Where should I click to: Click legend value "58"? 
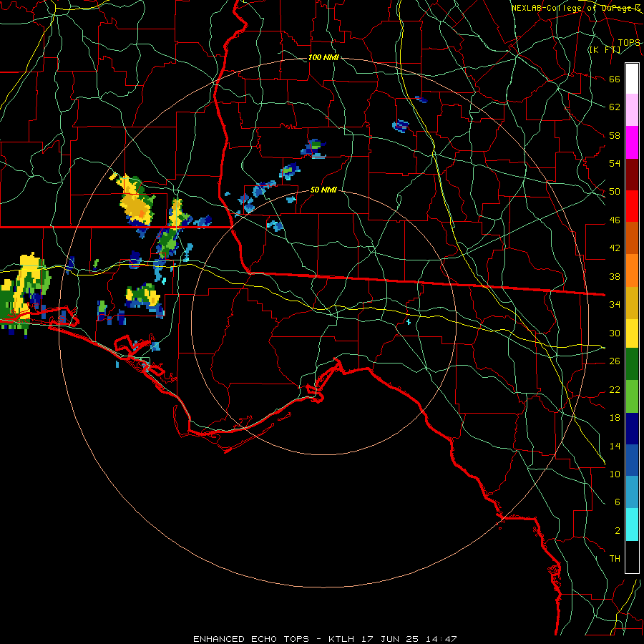tap(615, 135)
